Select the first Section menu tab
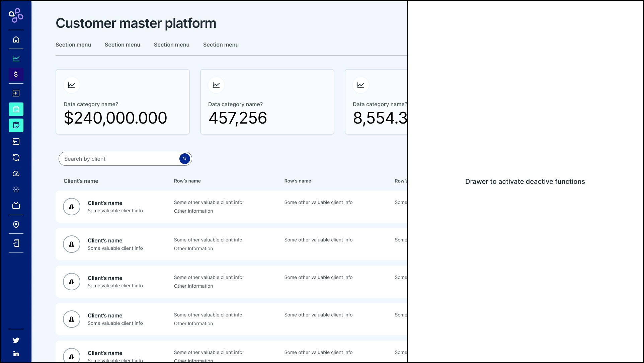Screen dimensions: 644x363 pyautogui.click(x=73, y=45)
